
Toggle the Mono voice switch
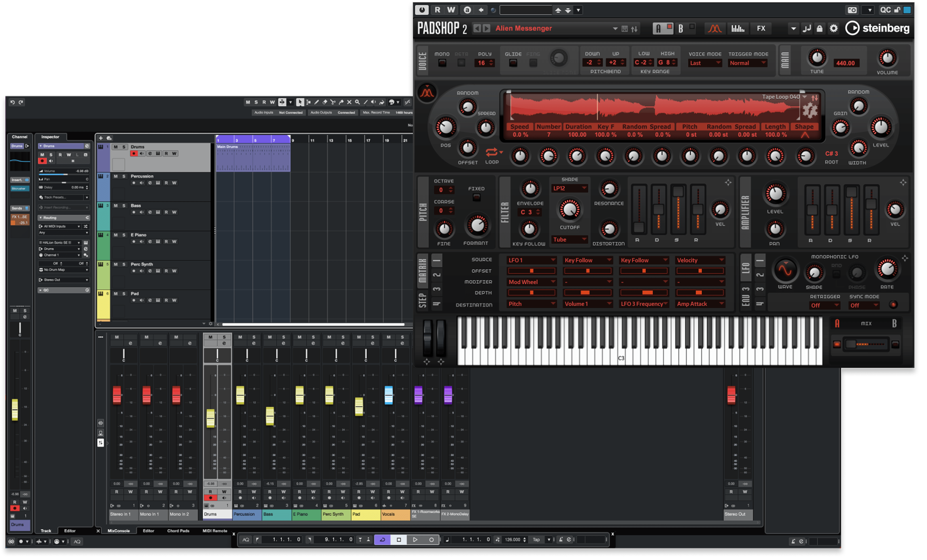(442, 63)
